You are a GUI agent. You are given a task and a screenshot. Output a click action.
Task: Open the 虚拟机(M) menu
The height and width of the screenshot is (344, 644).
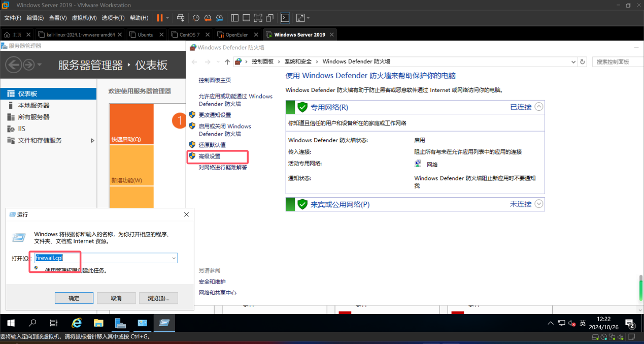pyautogui.click(x=84, y=18)
